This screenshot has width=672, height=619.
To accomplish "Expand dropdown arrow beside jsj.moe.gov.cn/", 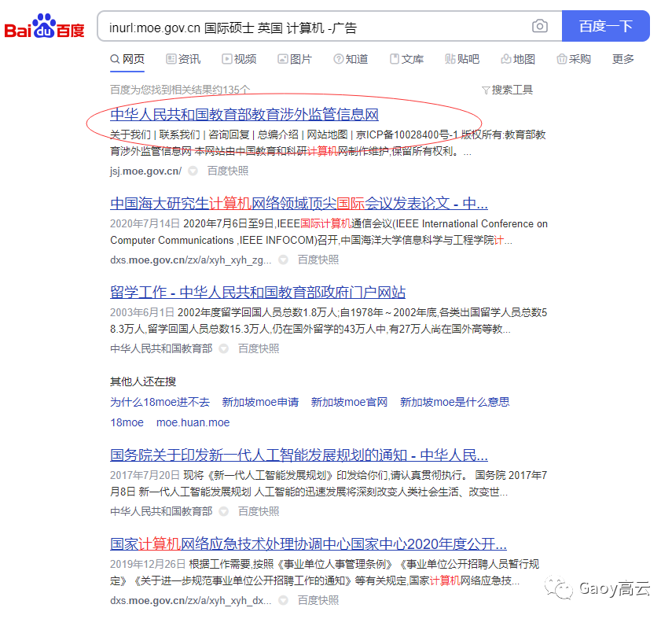I will [x=193, y=171].
